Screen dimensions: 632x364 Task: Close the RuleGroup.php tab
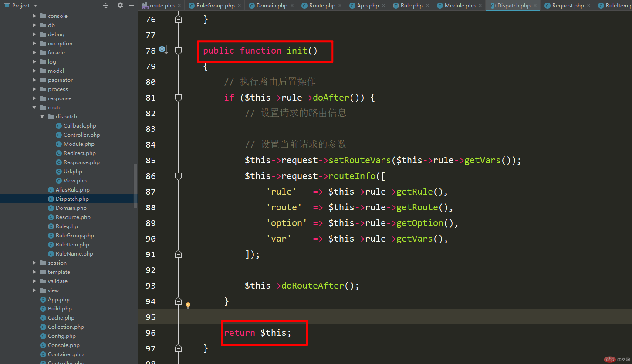click(240, 6)
